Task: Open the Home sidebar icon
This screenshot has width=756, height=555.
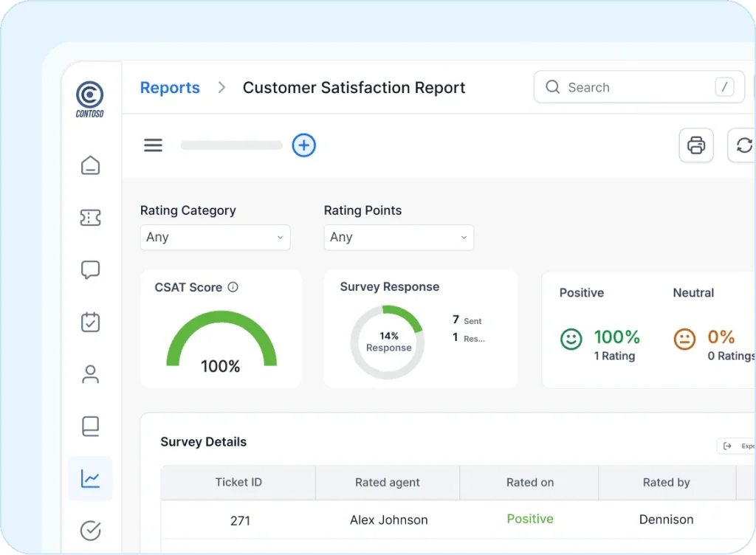Action: 90,165
